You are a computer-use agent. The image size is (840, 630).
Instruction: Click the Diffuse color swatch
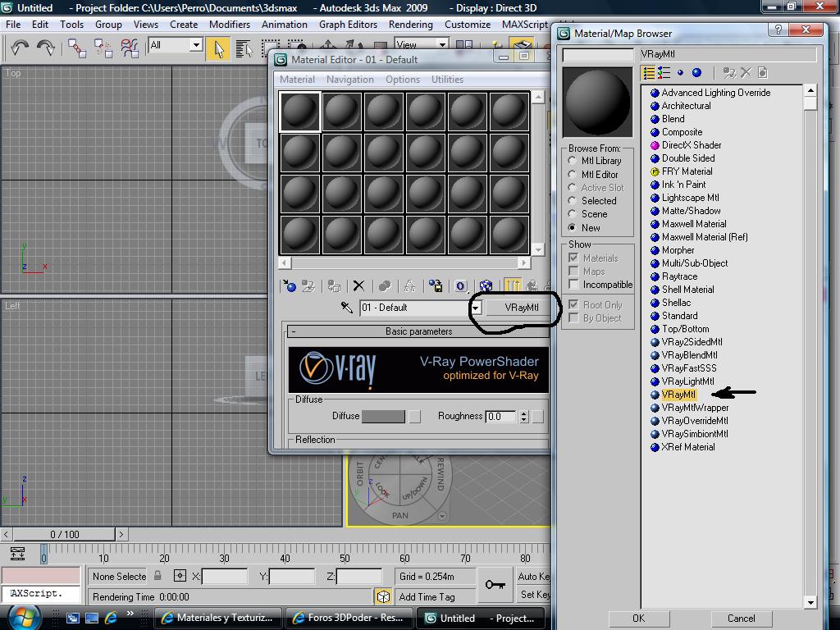tap(383, 416)
